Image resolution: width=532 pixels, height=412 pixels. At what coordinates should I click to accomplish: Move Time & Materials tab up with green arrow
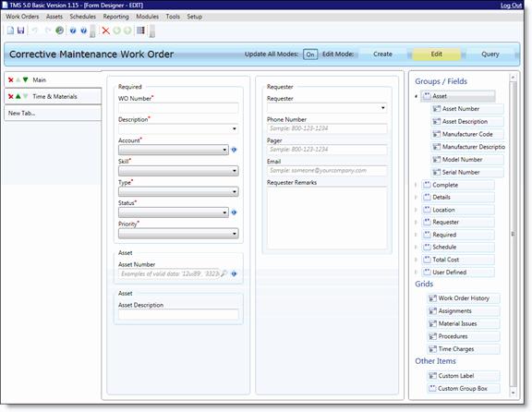click(x=18, y=96)
